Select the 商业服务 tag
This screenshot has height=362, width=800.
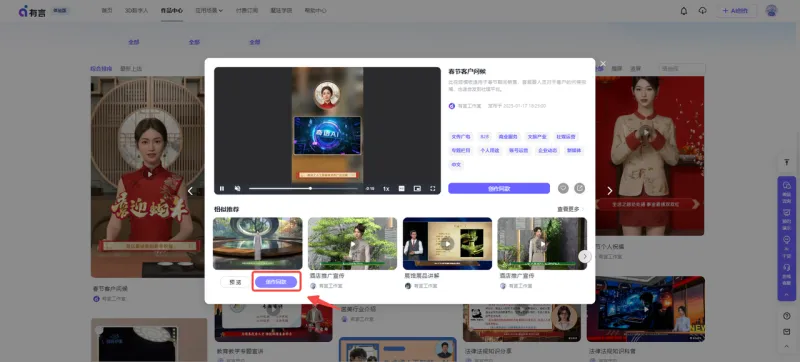pos(508,137)
